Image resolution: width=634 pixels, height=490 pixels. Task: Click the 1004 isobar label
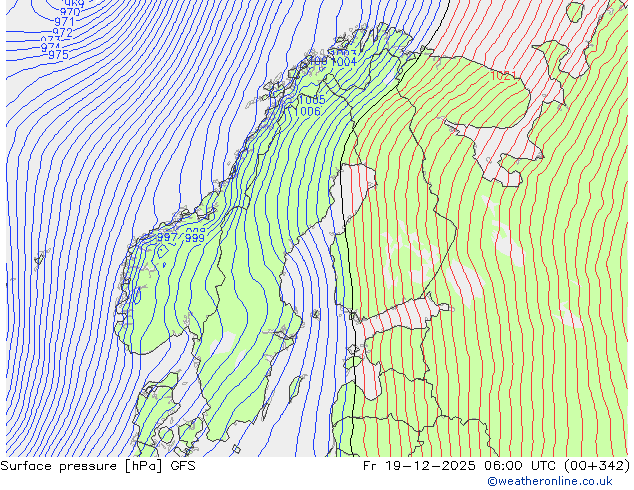click(x=344, y=62)
